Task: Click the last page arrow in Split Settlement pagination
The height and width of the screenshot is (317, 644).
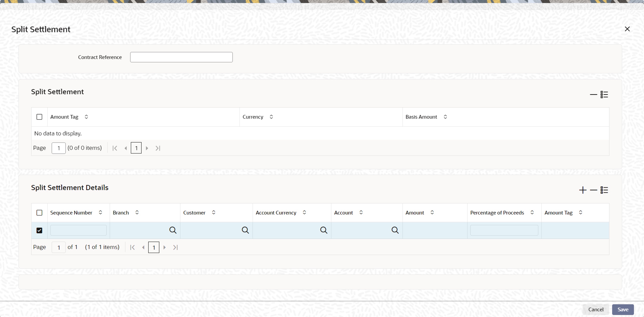Action: 158,148
